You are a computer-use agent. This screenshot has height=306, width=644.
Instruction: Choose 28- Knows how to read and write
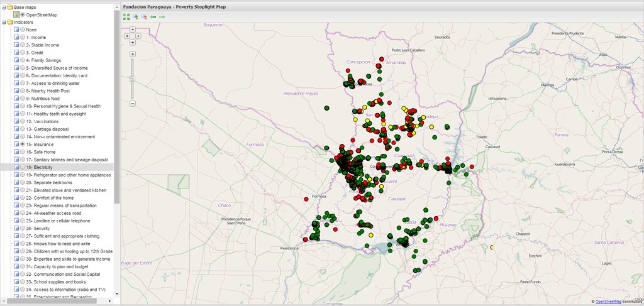point(58,244)
